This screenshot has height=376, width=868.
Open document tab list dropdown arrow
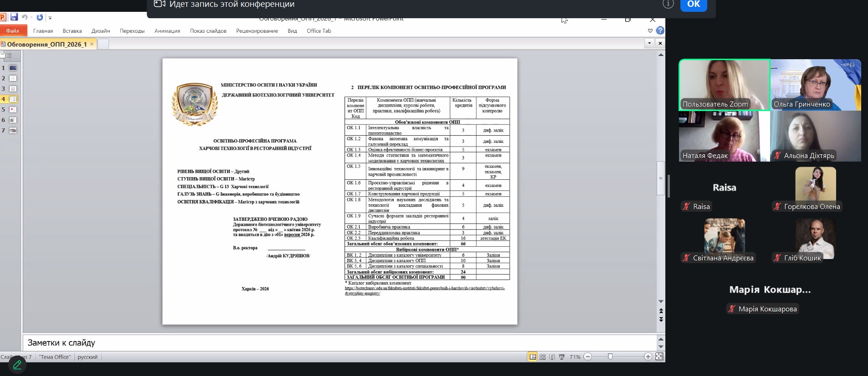point(649,43)
